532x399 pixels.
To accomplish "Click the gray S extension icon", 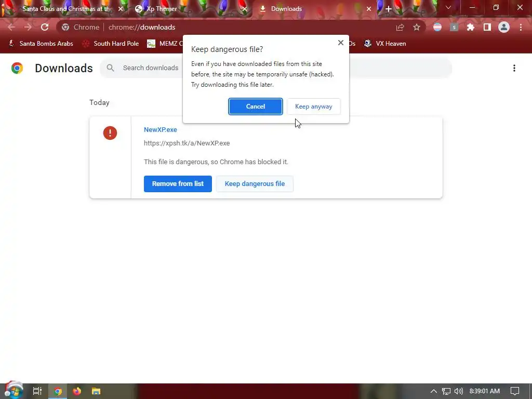I will point(454,27).
